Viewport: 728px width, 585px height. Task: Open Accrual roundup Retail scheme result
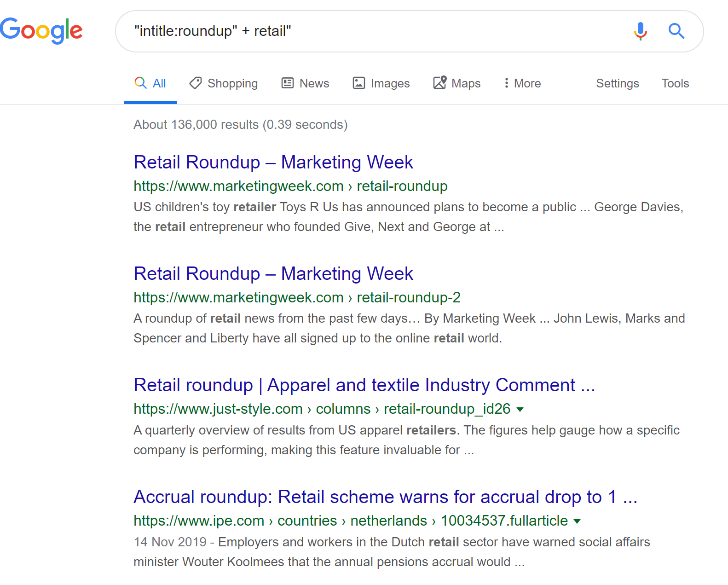386,497
